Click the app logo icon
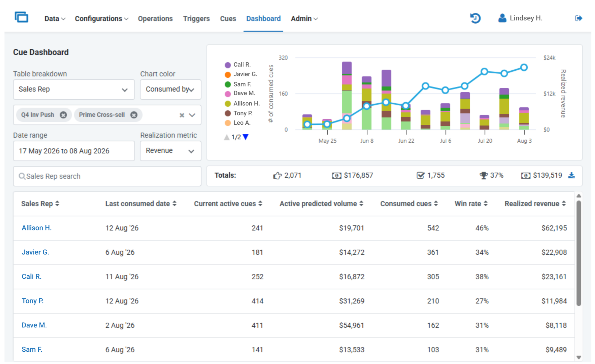Image resolution: width=595 pixels, height=364 pixels. pos(22,17)
